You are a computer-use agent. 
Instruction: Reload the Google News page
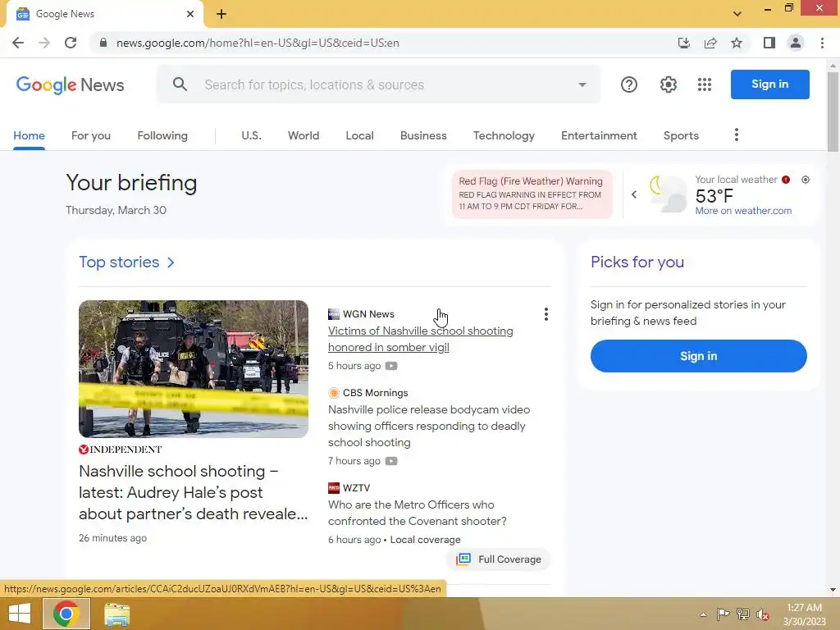tap(71, 43)
